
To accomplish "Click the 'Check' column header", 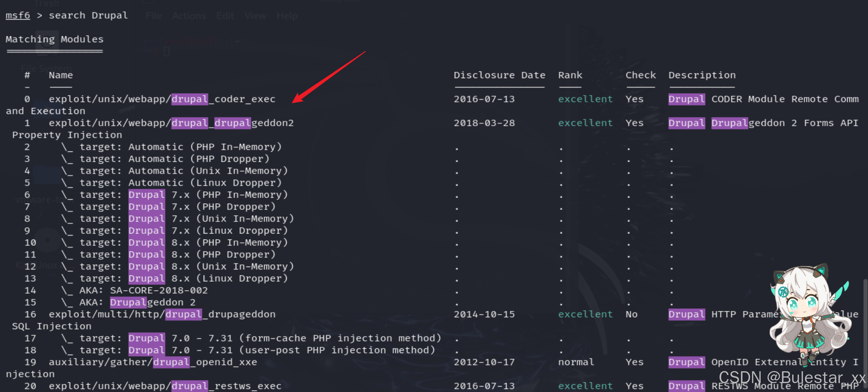I will 640,75.
